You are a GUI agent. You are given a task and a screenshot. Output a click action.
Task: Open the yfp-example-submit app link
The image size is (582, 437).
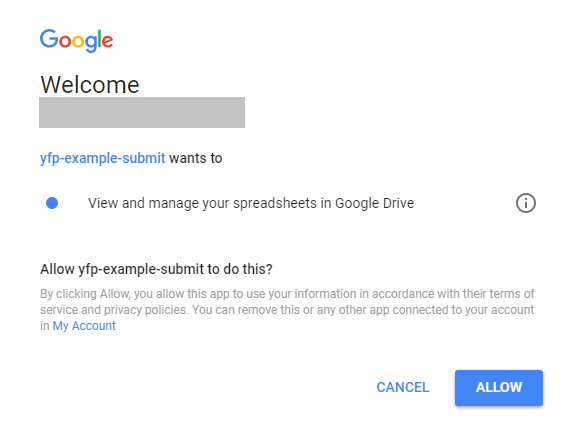tap(102, 158)
